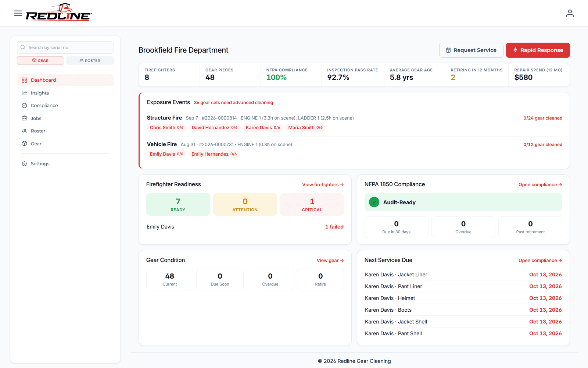Click the Rapid Response button
The image size is (588, 368).
(538, 50)
